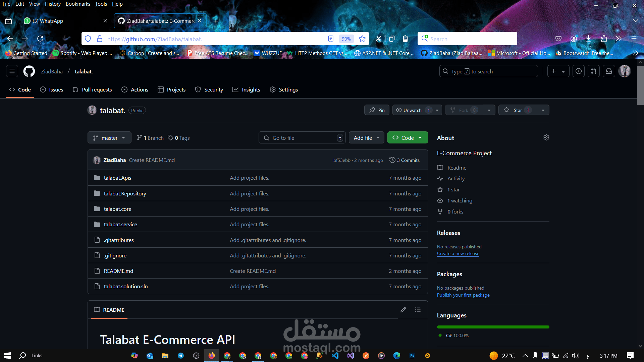
Task: Open the README outline list icon
Action: click(x=418, y=310)
